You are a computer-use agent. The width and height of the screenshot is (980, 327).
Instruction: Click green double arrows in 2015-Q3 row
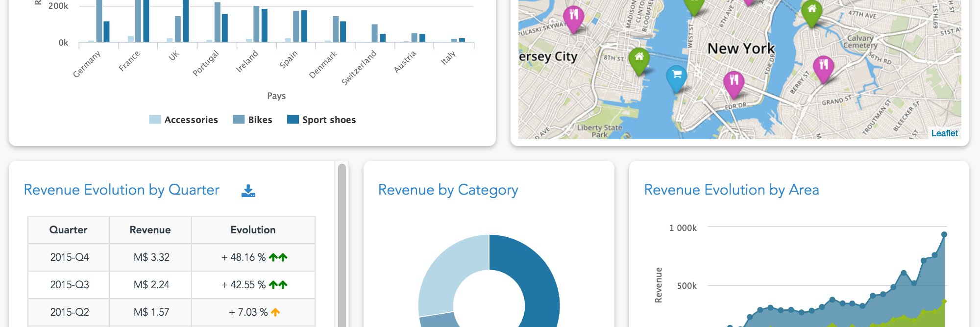[278, 285]
